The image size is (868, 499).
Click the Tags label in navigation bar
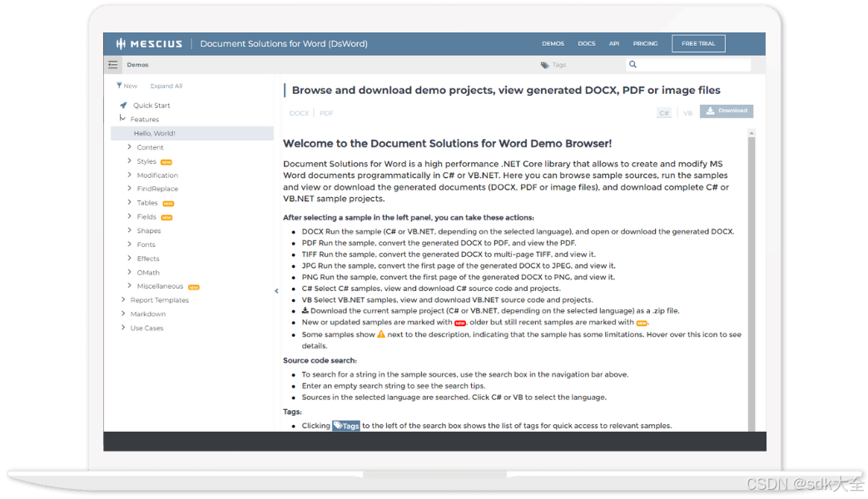559,65
